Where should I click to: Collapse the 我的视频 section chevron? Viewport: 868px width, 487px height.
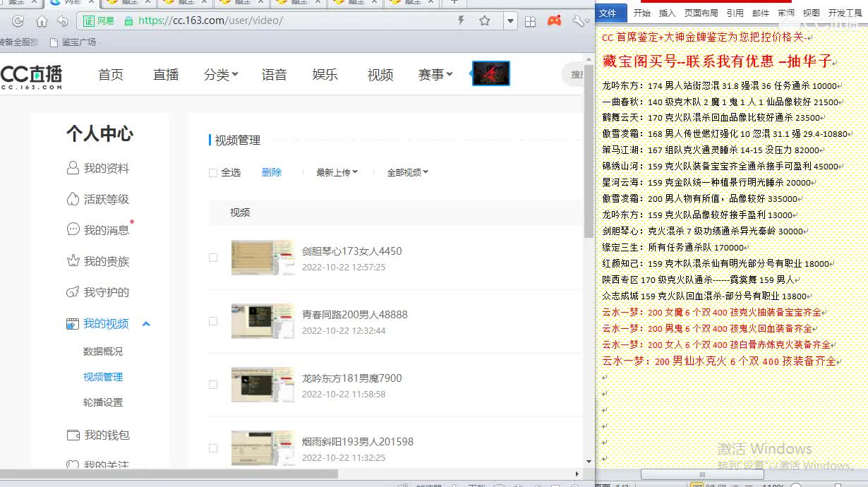click(147, 324)
